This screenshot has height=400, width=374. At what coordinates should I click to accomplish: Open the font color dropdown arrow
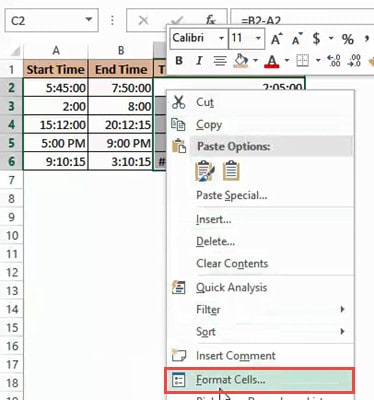[287, 61]
